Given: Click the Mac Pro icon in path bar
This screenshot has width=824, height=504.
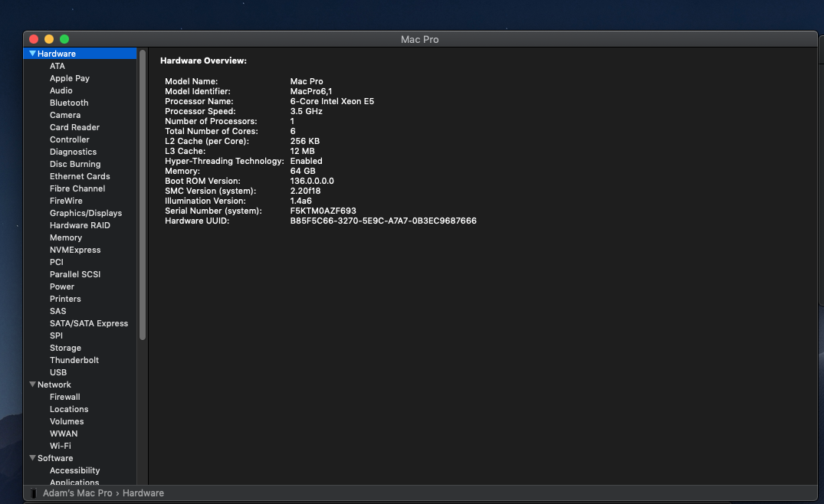Looking at the screenshot, I should (34, 493).
